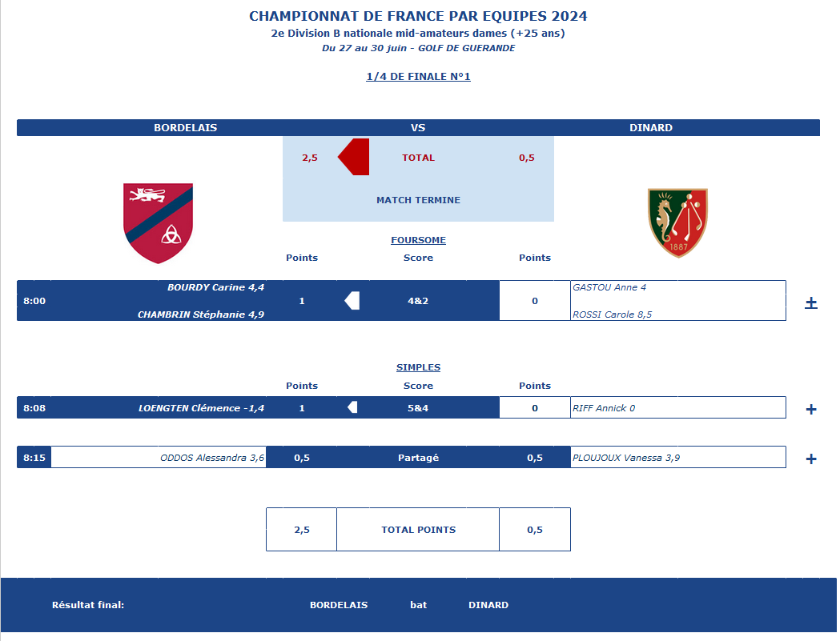Expand the RIFF Annick match details
Viewport: 840px width, 641px height.
(x=811, y=409)
